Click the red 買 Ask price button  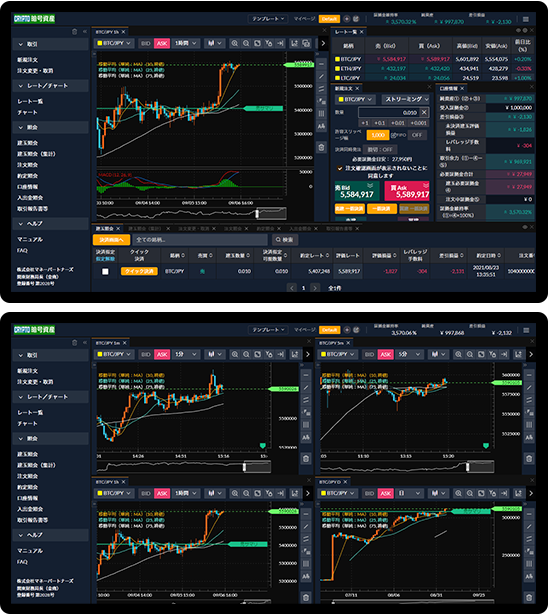click(407, 191)
